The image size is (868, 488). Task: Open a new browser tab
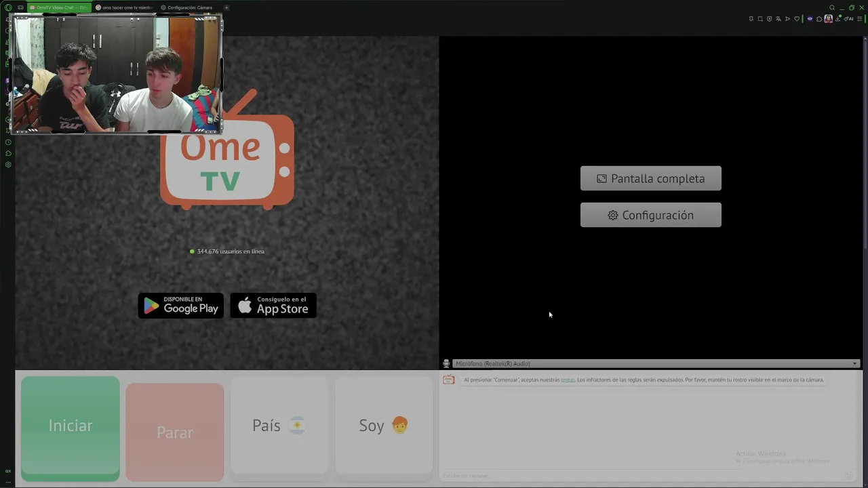pos(226,7)
